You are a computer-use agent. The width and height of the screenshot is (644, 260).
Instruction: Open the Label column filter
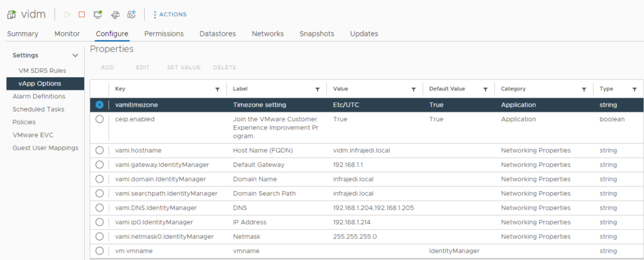click(318, 89)
